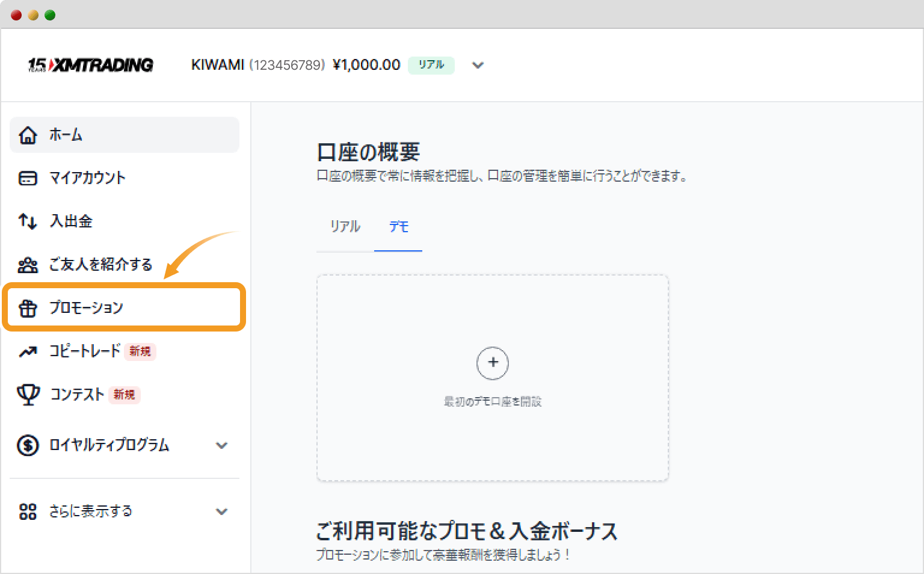Click the ご友人を紹介する people icon
This screenshot has height=574, width=924.
[28, 265]
